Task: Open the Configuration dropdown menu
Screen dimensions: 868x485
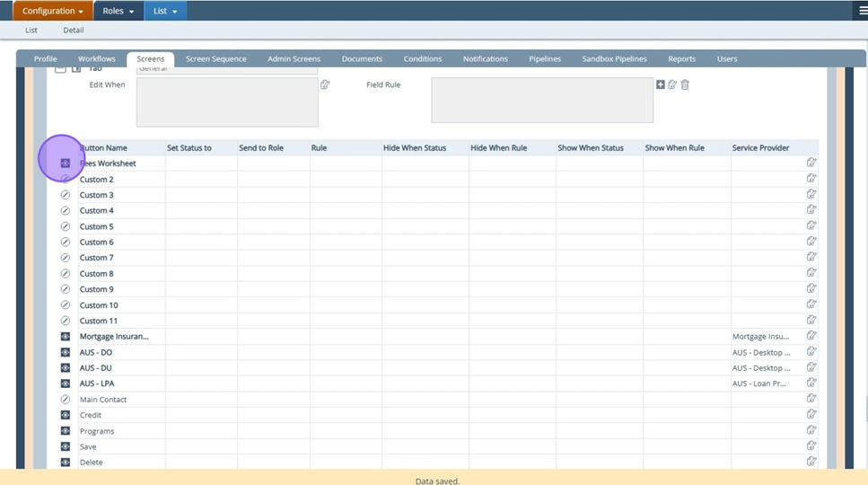Action: click(x=52, y=11)
